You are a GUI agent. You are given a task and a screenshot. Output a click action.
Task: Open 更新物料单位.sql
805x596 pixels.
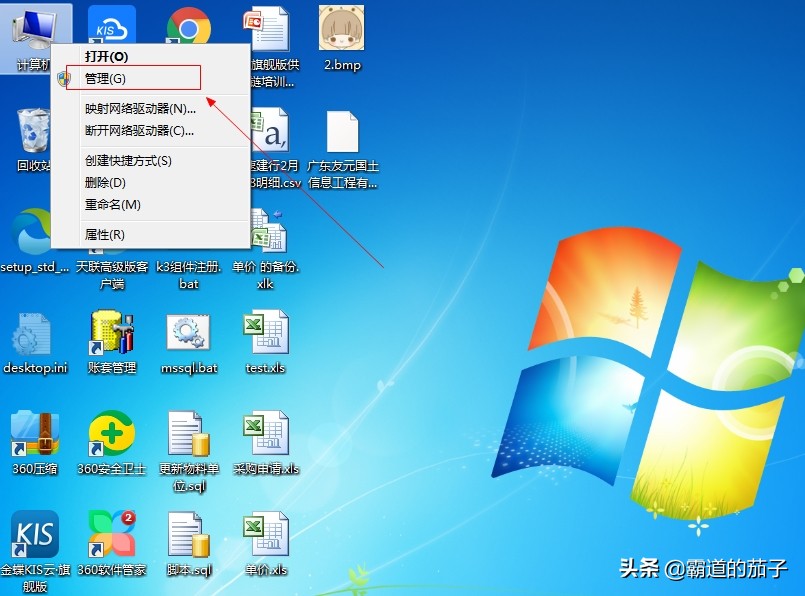click(x=188, y=435)
